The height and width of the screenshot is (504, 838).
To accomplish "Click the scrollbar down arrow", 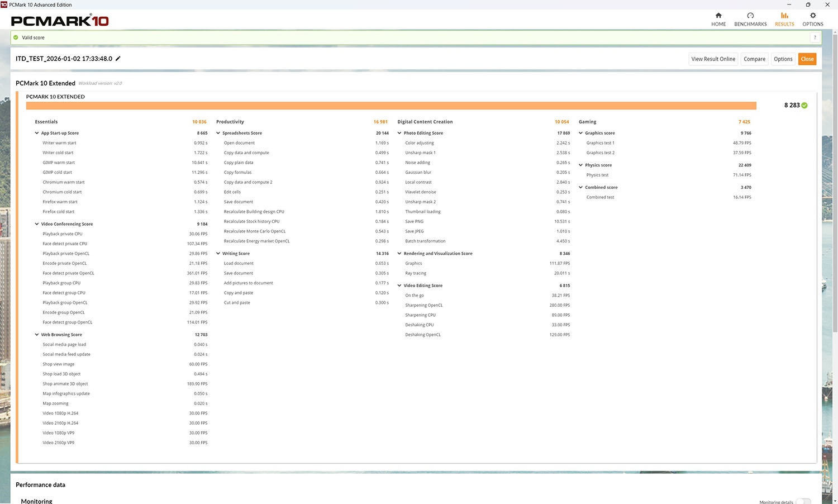I will (834, 500).
